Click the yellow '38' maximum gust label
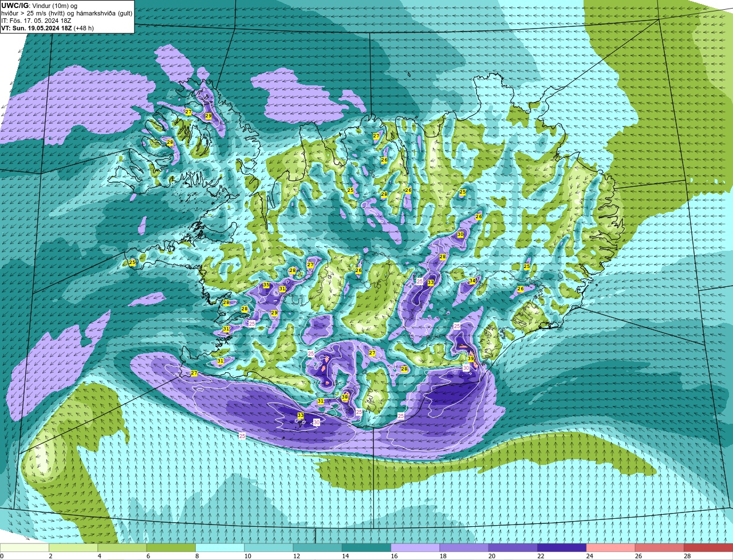This screenshot has width=733, height=560. coord(345,397)
